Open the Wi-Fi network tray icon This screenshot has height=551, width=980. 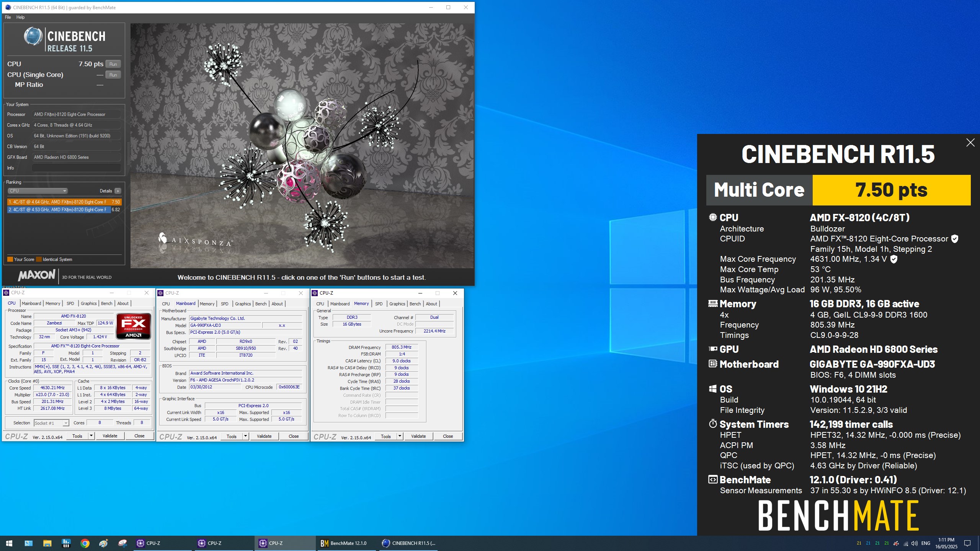[906, 543]
